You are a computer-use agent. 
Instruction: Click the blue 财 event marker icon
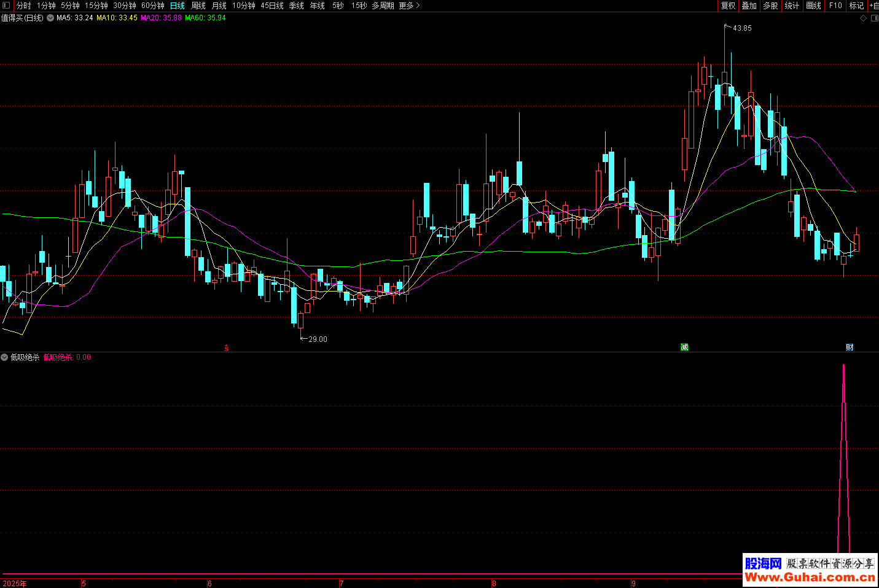click(850, 347)
